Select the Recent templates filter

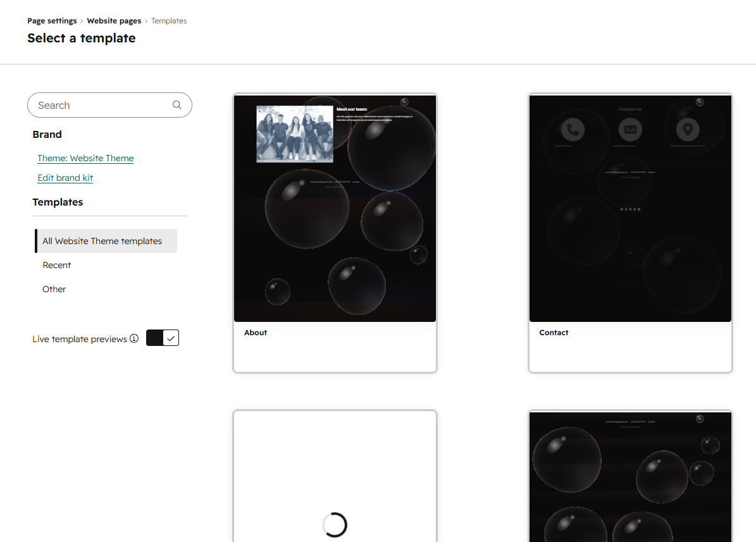(56, 265)
